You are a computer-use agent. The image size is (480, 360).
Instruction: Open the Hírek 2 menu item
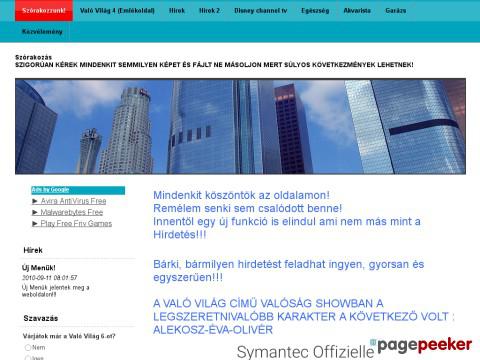209,11
